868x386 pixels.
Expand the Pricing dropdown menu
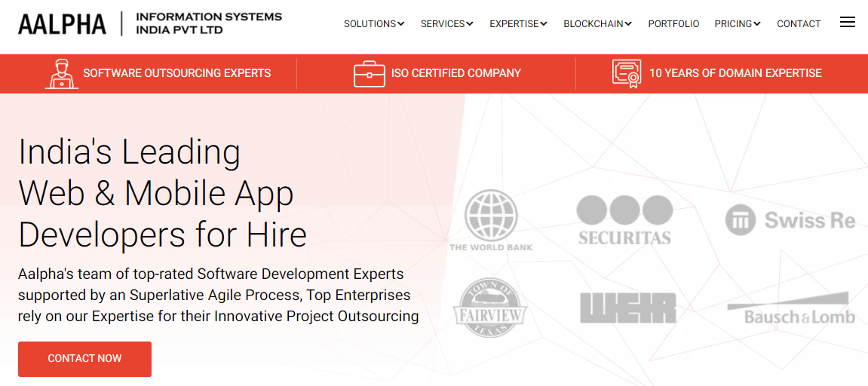tap(738, 24)
